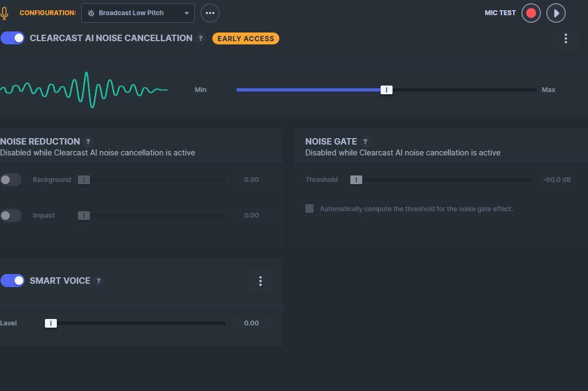Image resolution: width=588 pixels, height=391 pixels.
Task: Click the Noise Gate help question mark
Action: pos(365,142)
